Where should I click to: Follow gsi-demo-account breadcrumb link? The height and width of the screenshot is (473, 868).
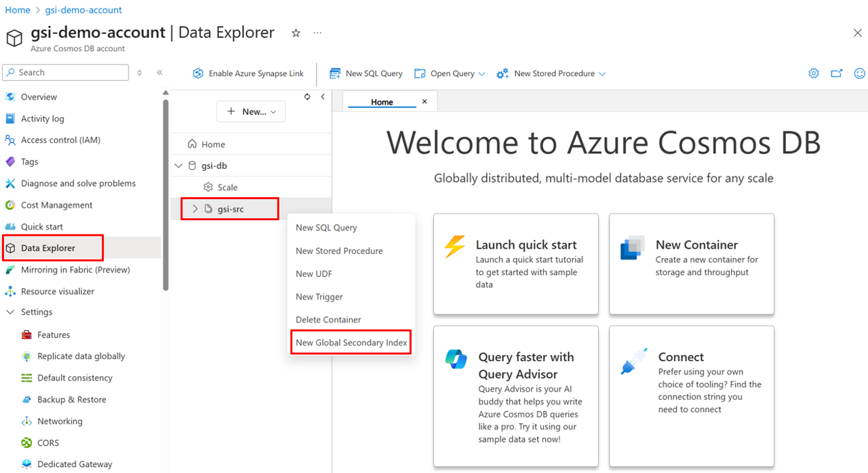point(83,10)
